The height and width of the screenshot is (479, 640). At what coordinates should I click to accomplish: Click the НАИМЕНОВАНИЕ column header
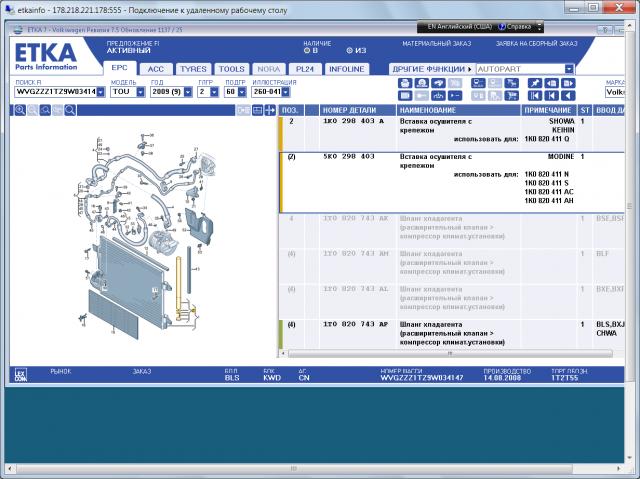click(x=459, y=110)
